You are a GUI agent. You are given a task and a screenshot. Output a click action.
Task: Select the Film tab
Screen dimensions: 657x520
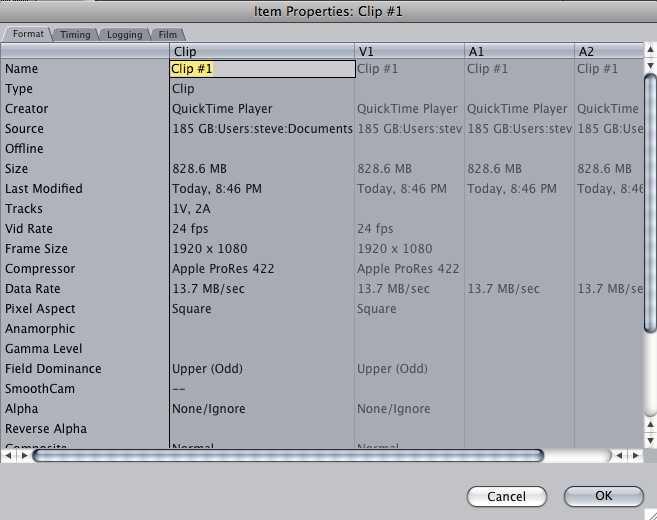[x=168, y=34]
